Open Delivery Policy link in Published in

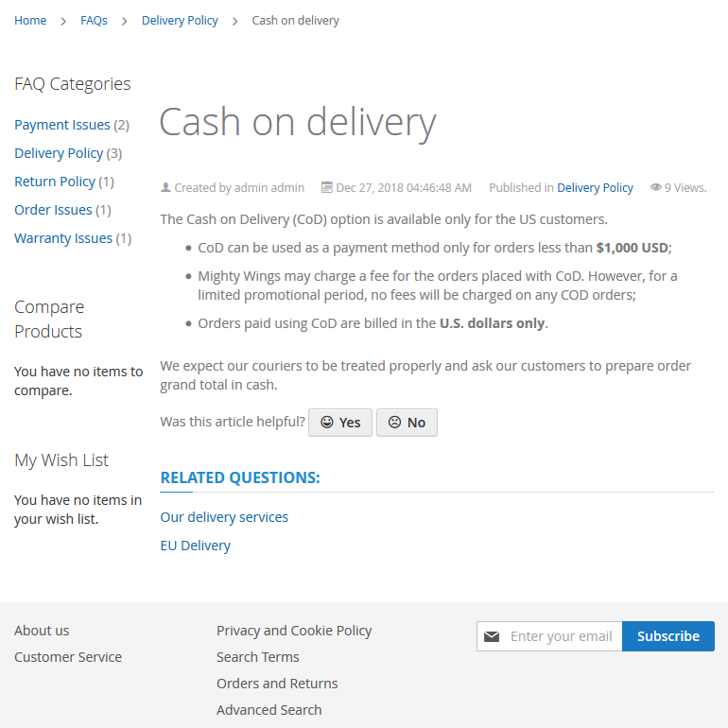[595, 188]
